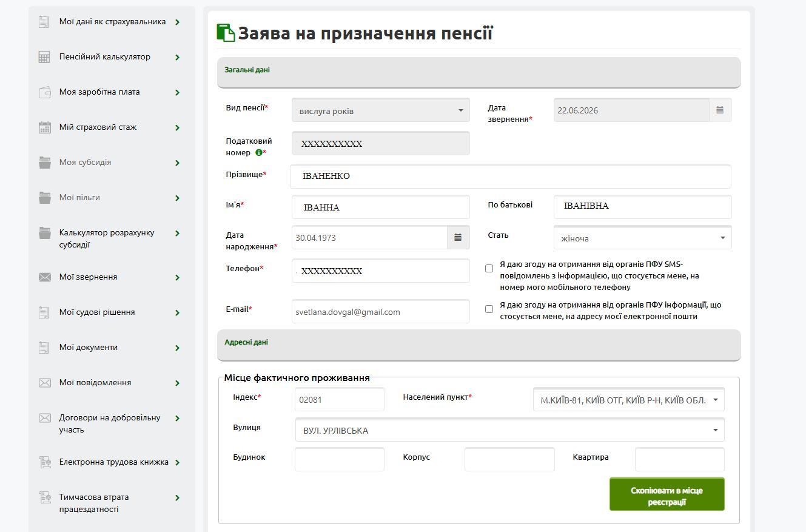Click the icon beside 'Електронна трудова книжка'
806x532 pixels.
click(x=44, y=462)
